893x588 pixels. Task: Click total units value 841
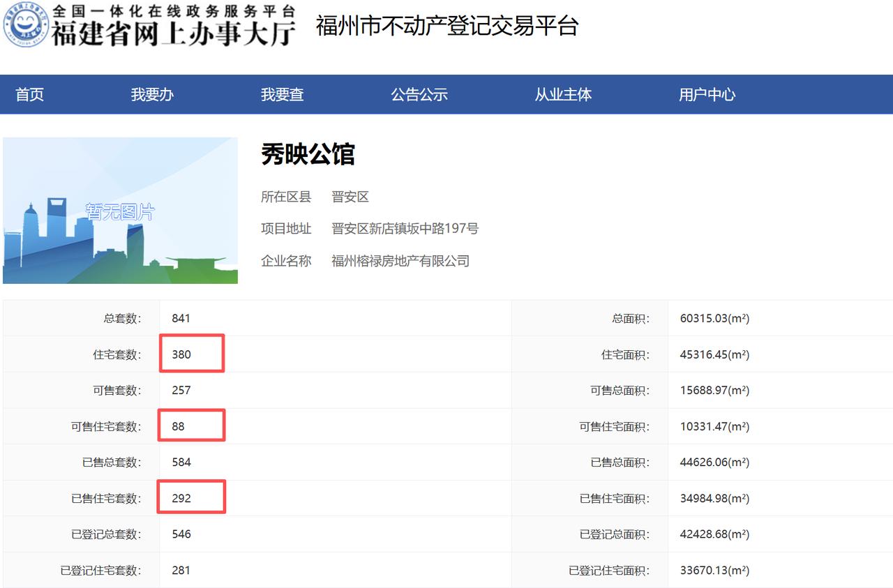181,318
